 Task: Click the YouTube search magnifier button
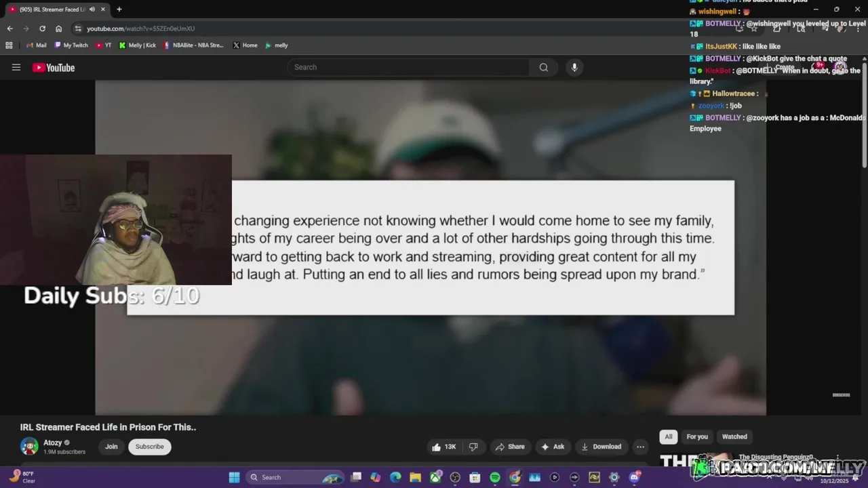(544, 67)
